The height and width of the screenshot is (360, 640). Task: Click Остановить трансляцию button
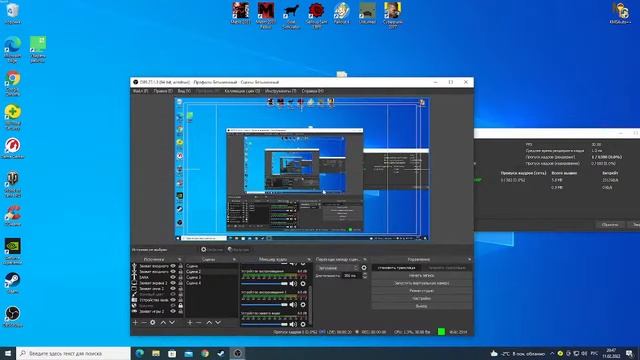click(396, 268)
